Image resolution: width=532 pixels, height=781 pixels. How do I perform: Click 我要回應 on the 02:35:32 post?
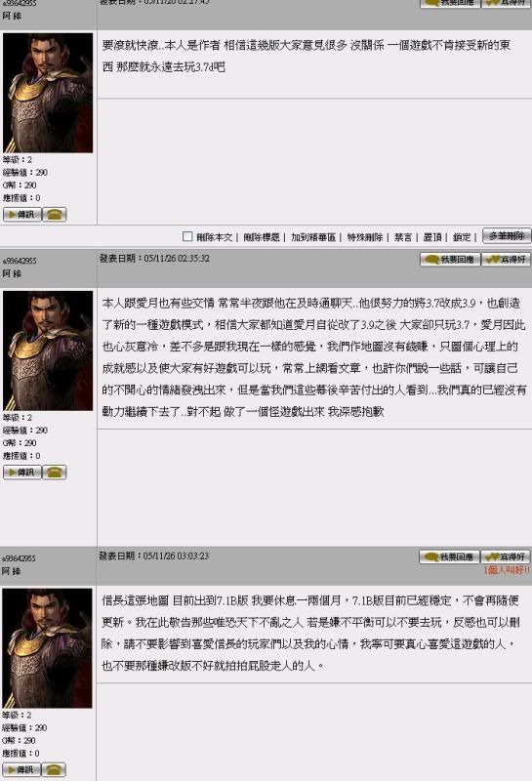450,260
